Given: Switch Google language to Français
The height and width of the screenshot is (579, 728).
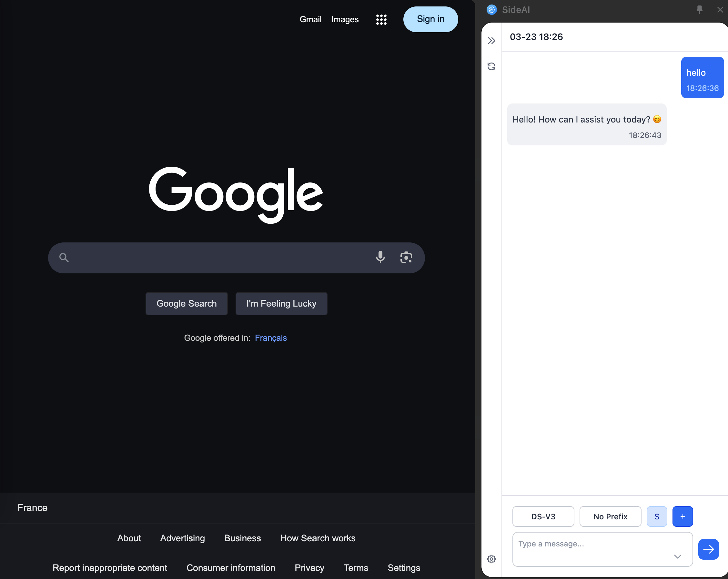Looking at the screenshot, I should (x=270, y=338).
